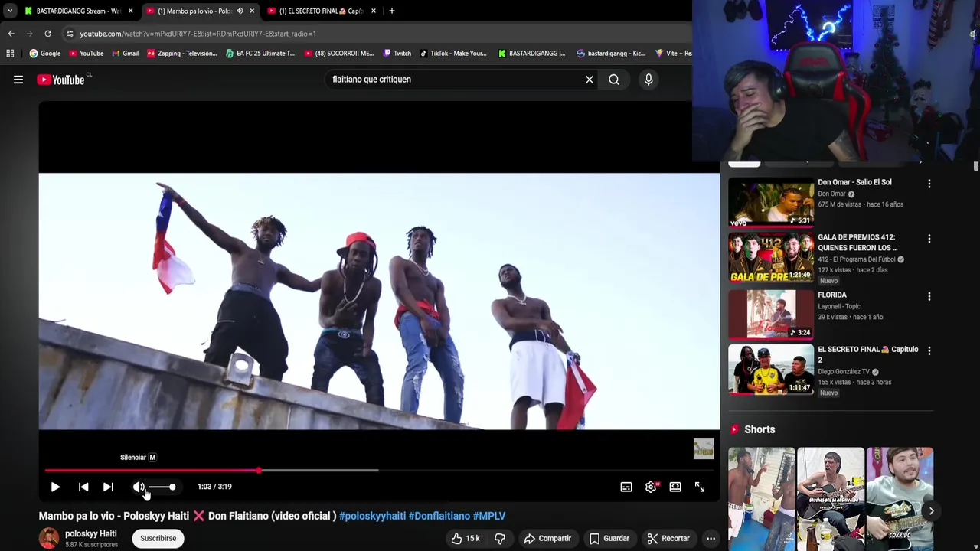Open the poloskyy Haiti channel name

tap(90, 533)
